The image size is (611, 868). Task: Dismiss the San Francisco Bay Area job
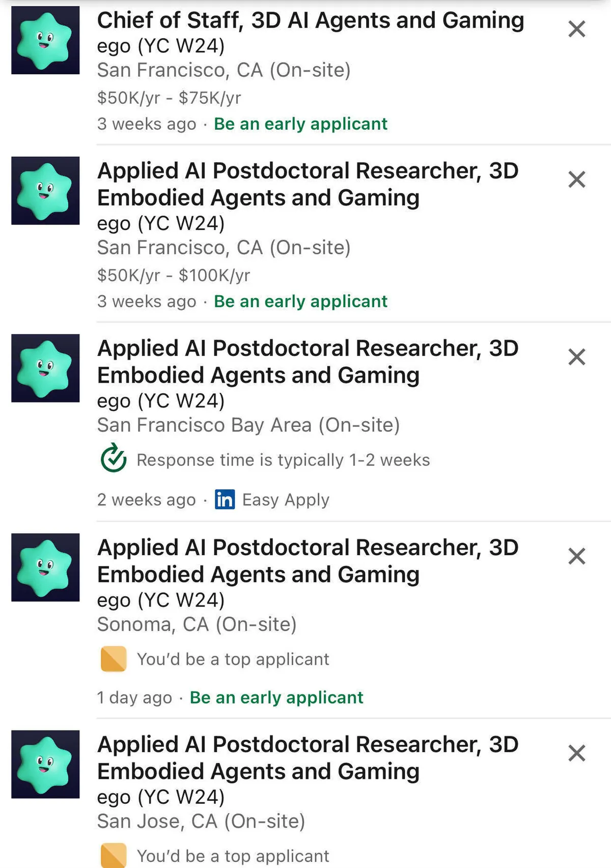[576, 357]
